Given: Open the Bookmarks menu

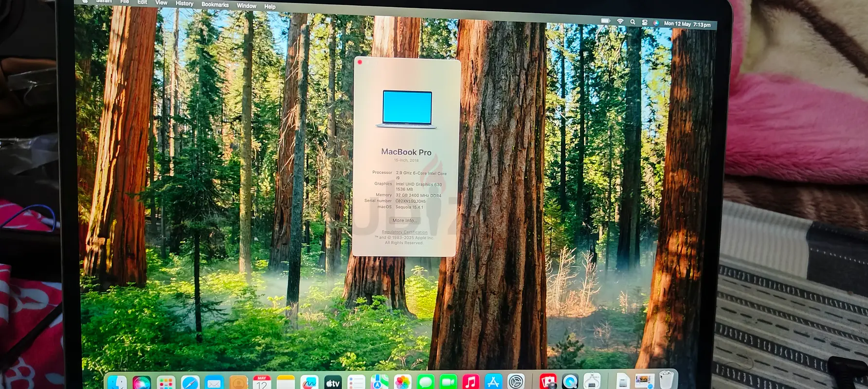Looking at the screenshot, I should coord(215,4).
